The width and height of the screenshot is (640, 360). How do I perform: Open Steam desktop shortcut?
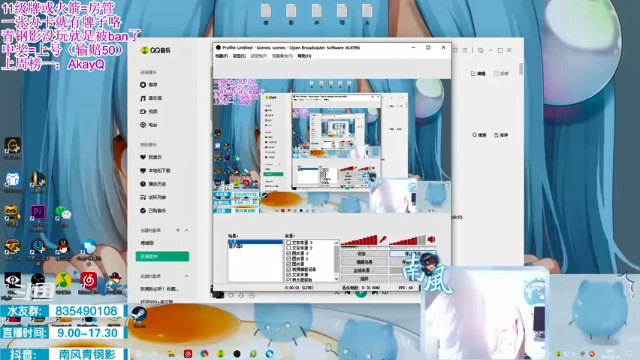[139, 317]
